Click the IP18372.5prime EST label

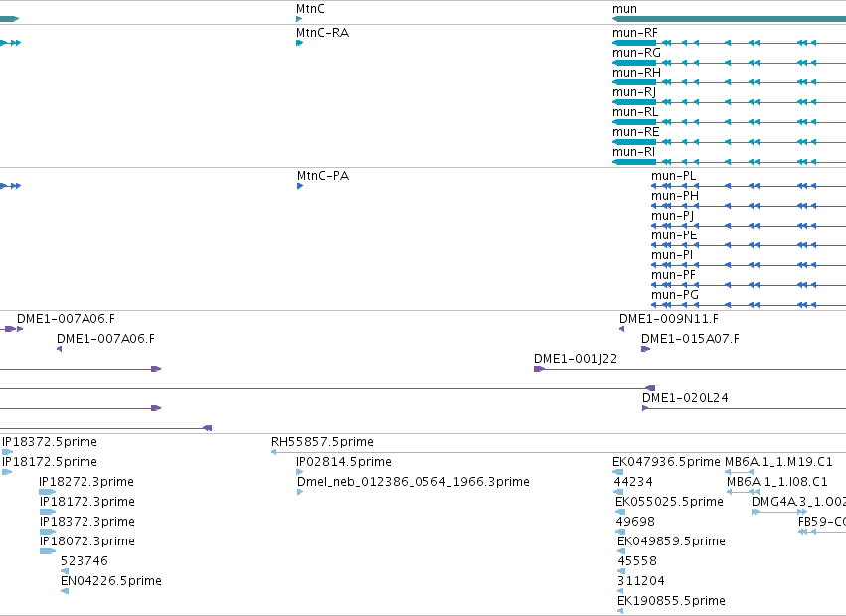[50, 442]
